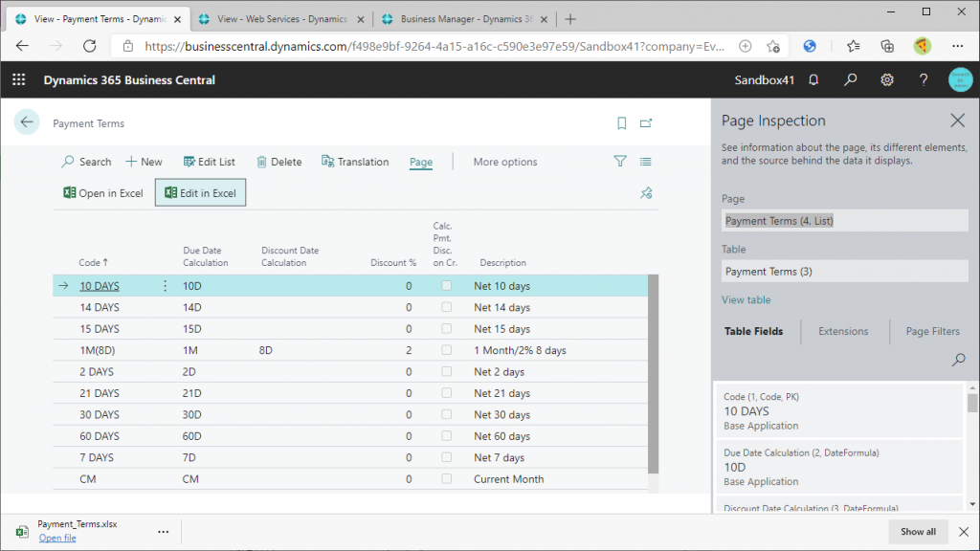Open the downloaded file via Open file
Image resolution: width=980 pixels, height=551 pixels.
pyautogui.click(x=57, y=538)
